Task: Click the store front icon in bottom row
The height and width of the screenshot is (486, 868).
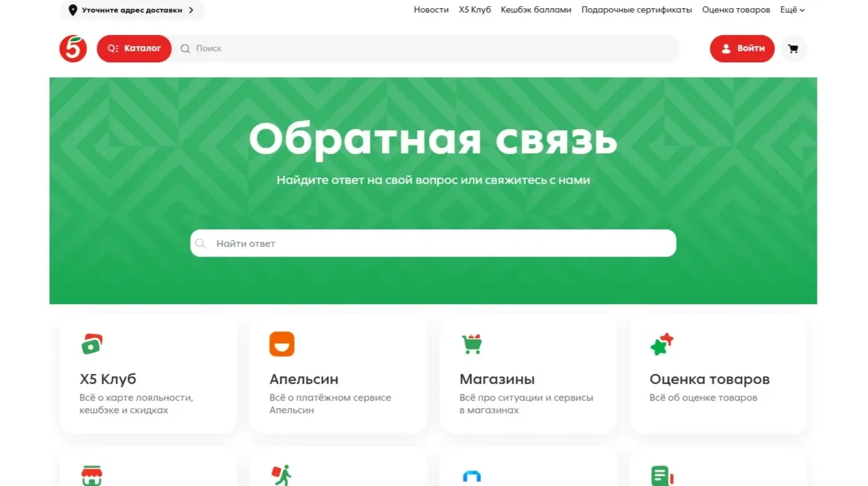Action: [x=92, y=476]
